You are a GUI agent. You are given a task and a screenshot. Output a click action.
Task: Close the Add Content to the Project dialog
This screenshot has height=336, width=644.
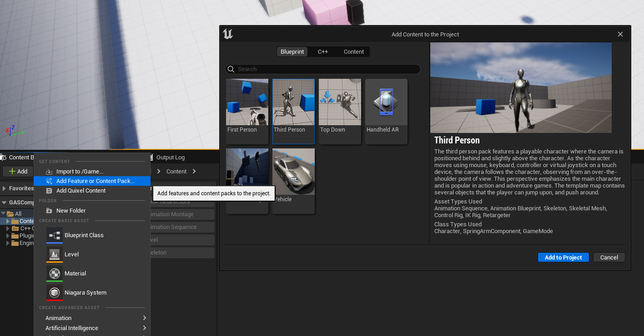(620, 34)
